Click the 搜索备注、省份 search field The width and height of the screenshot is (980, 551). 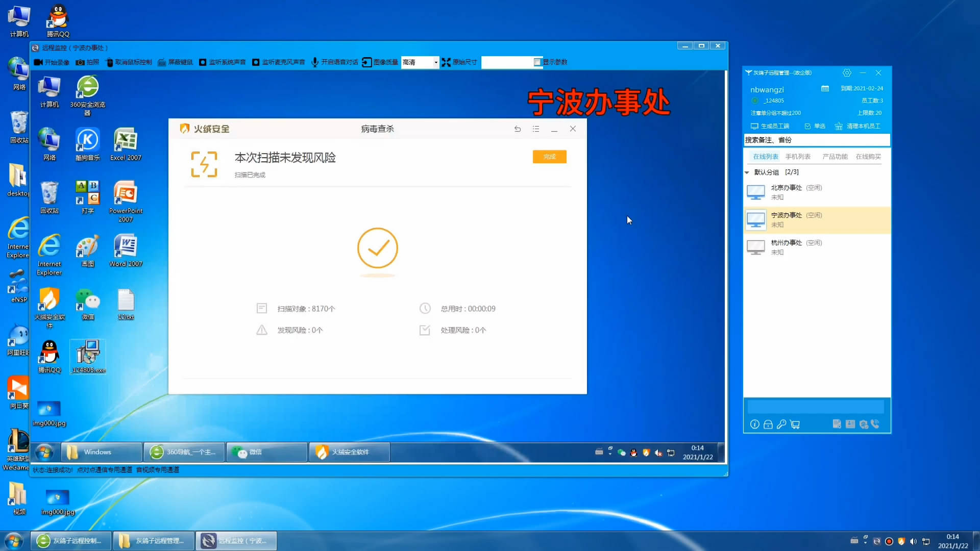tap(817, 140)
